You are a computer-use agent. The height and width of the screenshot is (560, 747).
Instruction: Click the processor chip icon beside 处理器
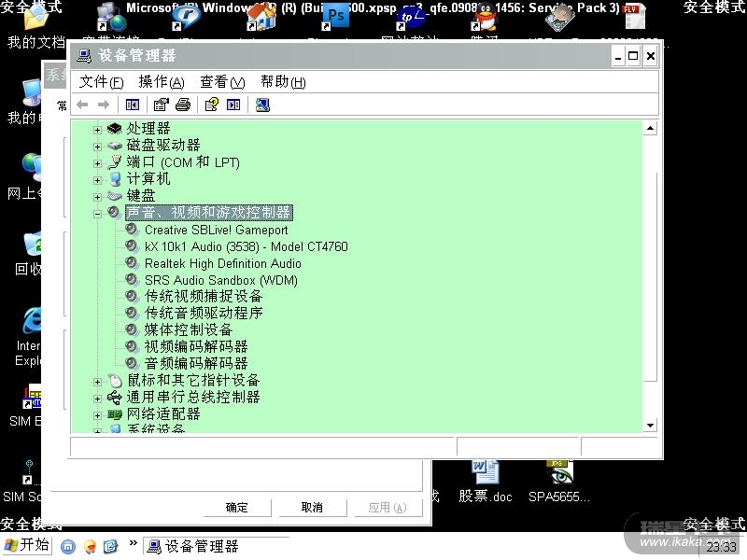114,128
